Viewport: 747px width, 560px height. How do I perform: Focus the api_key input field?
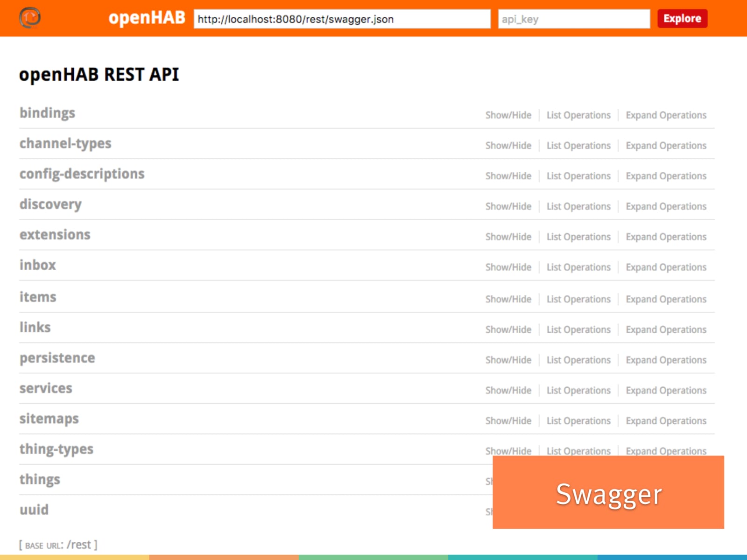574,19
